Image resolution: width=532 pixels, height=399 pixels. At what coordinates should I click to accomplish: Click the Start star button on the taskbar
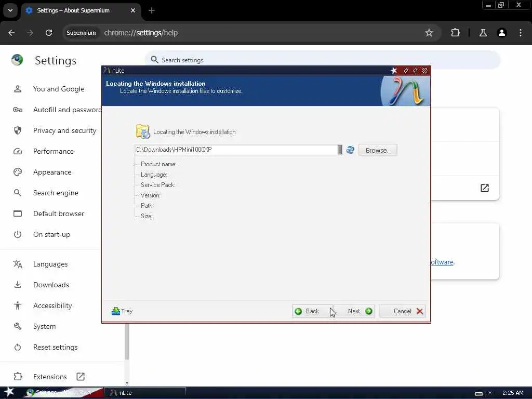click(9, 392)
